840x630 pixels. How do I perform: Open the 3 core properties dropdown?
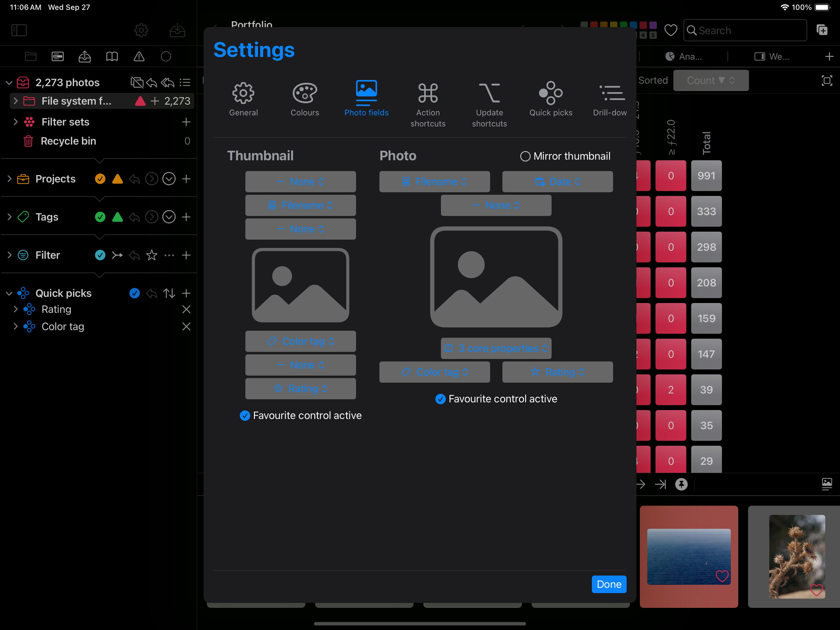[496, 348]
